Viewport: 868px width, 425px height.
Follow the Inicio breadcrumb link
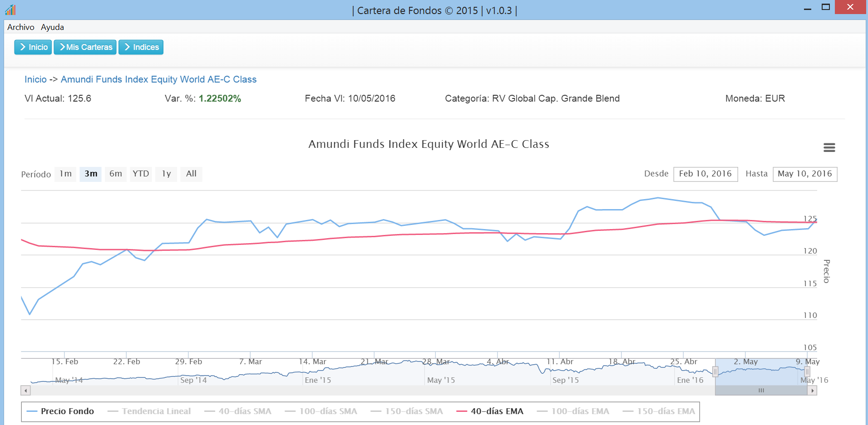(x=35, y=79)
